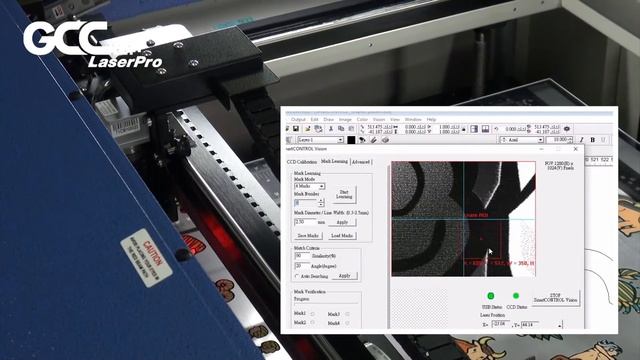The image size is (640, 360).
Task: Click the CCD camera live preview image
Action: pyautogui.click(x=463, y=219)
